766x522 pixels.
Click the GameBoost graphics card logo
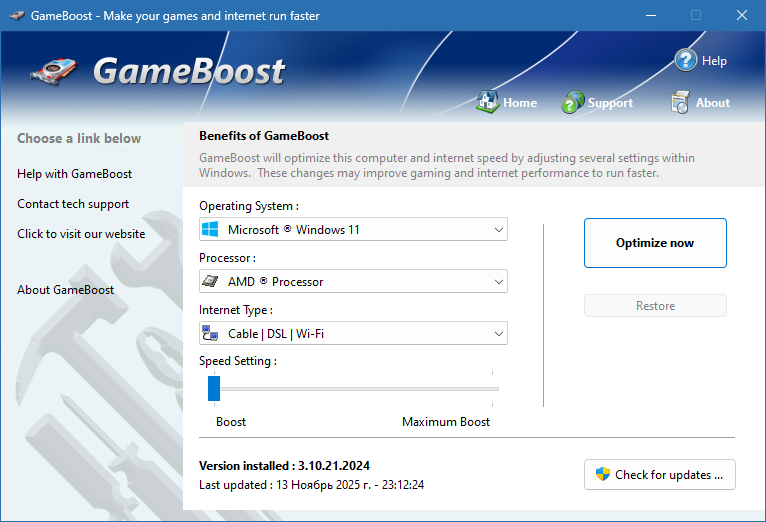[54, 71]
